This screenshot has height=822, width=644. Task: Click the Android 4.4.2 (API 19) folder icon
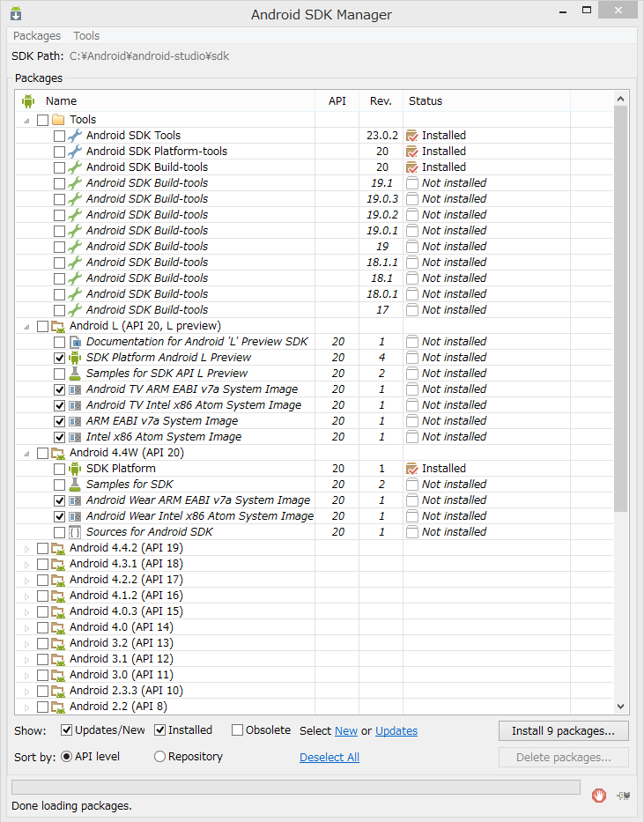pos(58,549)
